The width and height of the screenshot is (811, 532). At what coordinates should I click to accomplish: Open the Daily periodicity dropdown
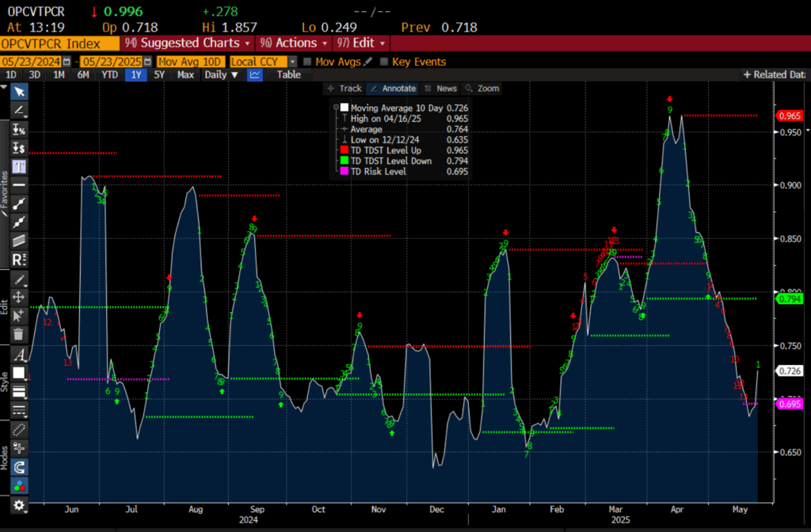click(x=221, y=75)
